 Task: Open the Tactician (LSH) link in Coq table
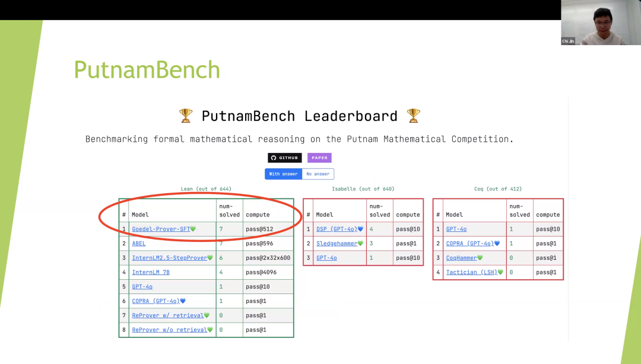click(x=471, y=272)
